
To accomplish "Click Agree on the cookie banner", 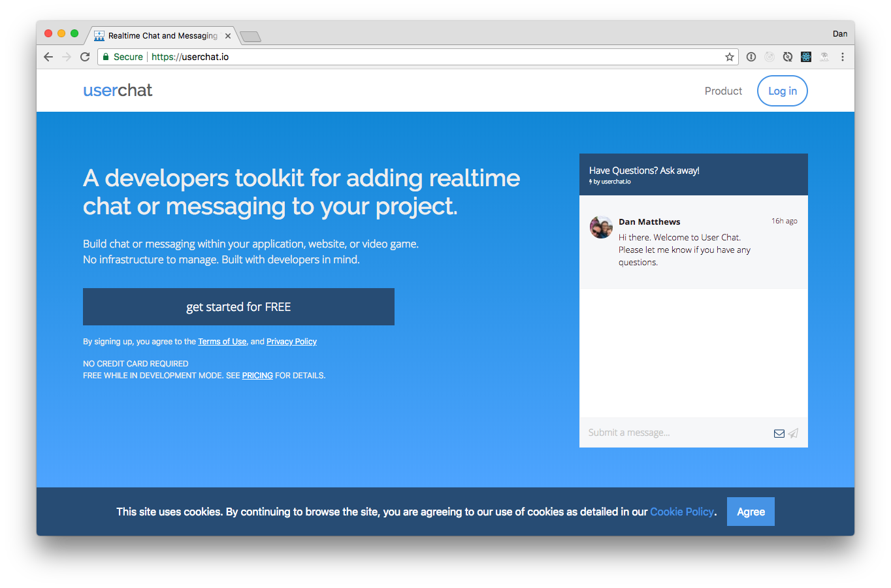I will click(x=751, y=512).
